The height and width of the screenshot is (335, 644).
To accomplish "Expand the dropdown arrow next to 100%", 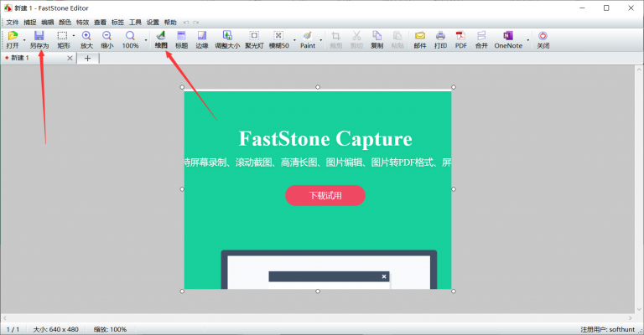I will (x=145, y=40).
